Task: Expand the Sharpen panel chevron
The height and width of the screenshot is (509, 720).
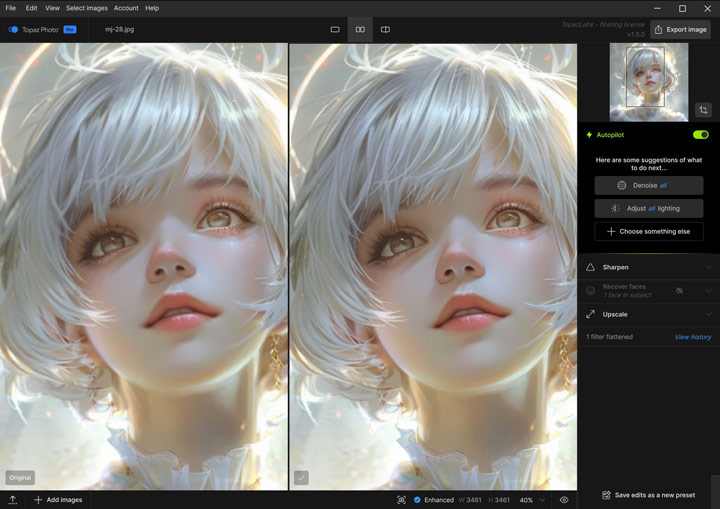Action: pyautogui.click(x=709, y=267)
